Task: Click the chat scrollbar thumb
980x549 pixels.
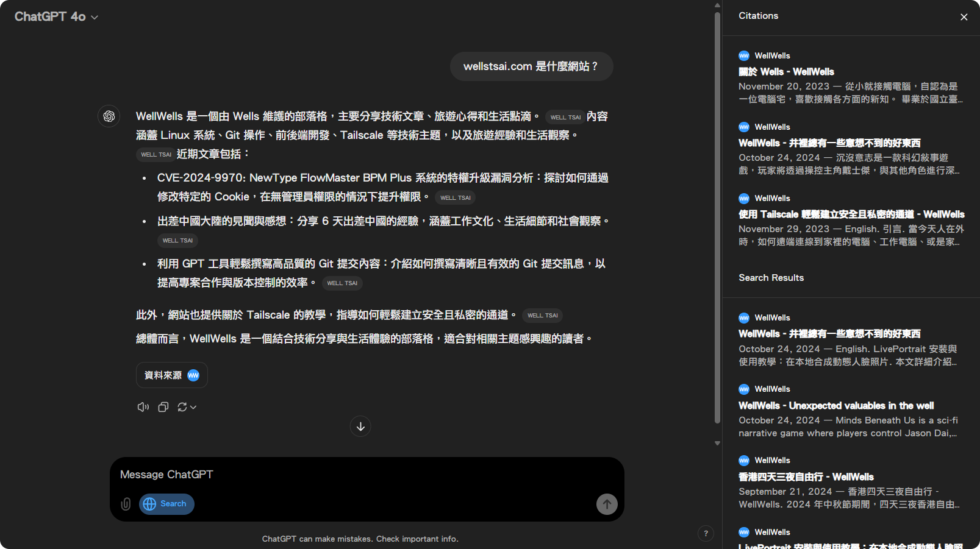Action: (x=717, y=217)
